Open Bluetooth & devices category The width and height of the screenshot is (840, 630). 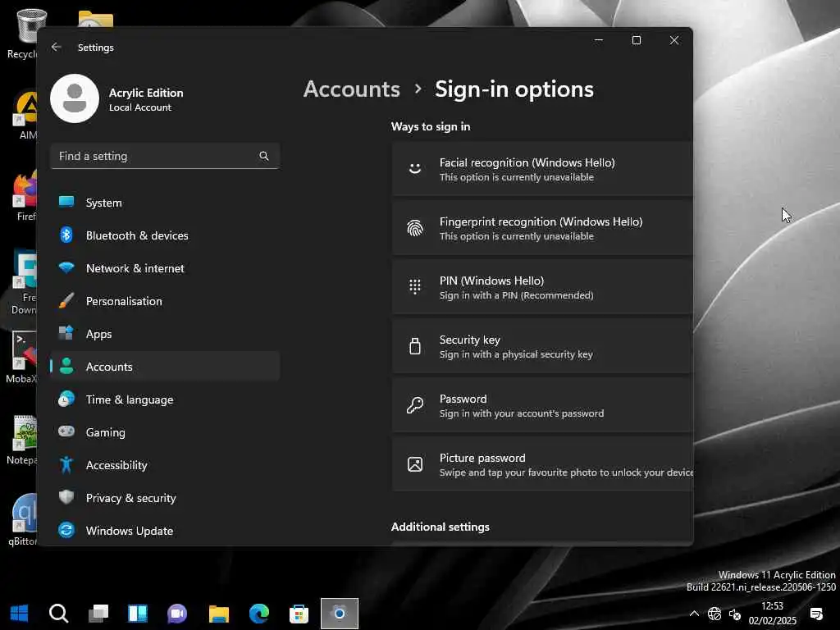(x=164, y=235)
